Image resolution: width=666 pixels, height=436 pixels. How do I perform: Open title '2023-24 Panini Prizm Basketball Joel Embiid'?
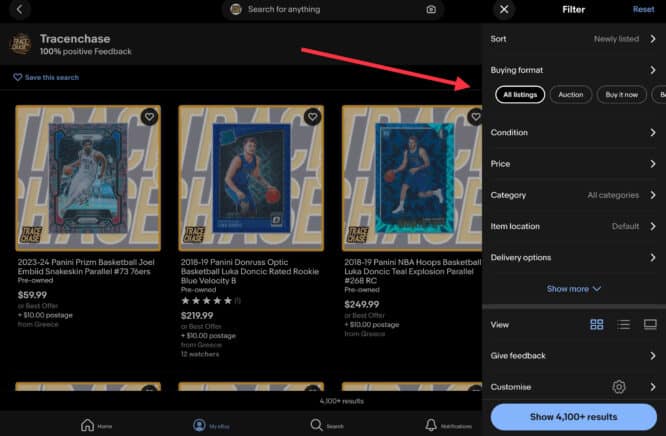pos(86,267)
